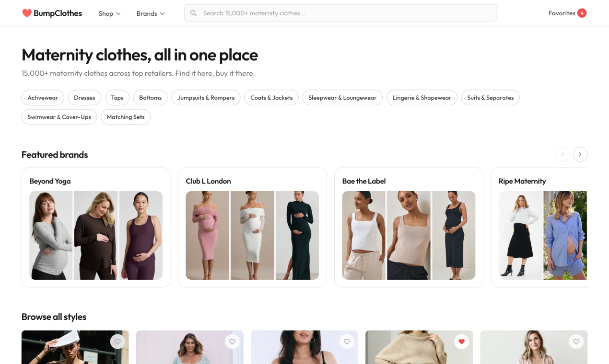Select the Matching Sets filter
Image resolution: width=609 pixels, height=364 pixels.
(126, 116)
